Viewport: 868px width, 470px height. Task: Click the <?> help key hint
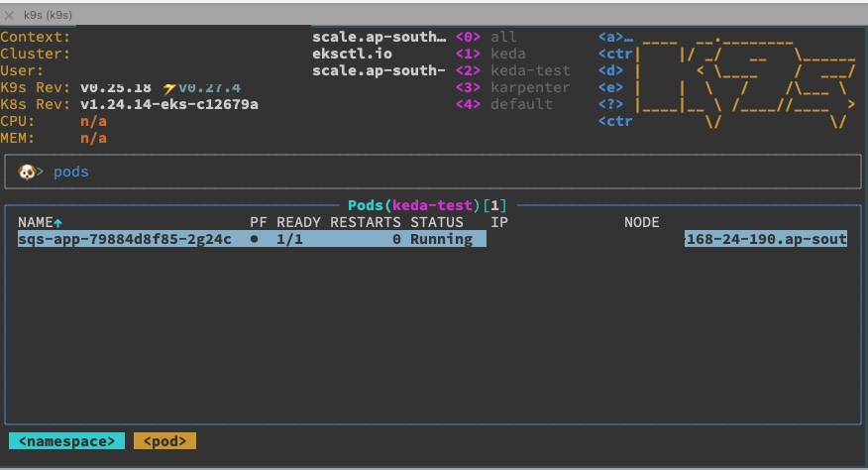(x=610, y=104)
